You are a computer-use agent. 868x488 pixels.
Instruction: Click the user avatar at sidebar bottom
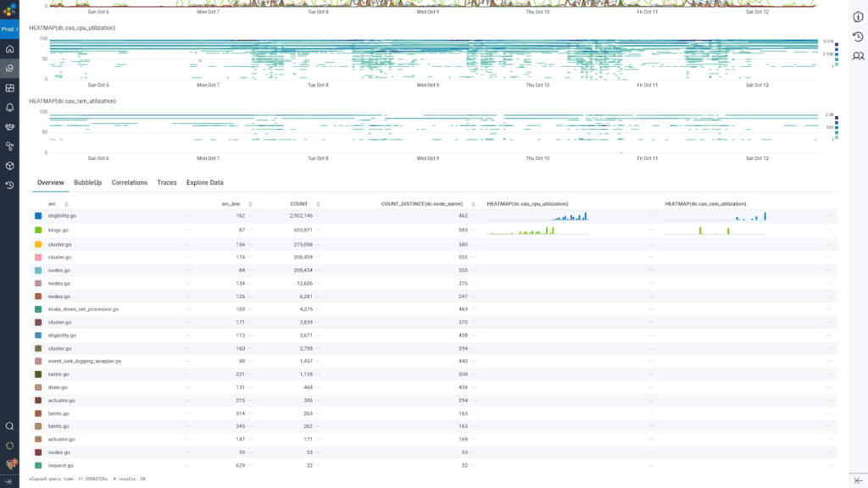[9, 463]
